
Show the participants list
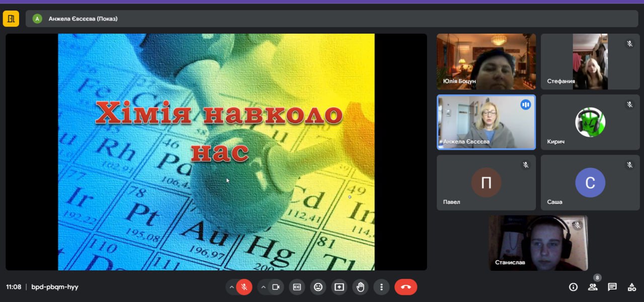tap(593, 287)
